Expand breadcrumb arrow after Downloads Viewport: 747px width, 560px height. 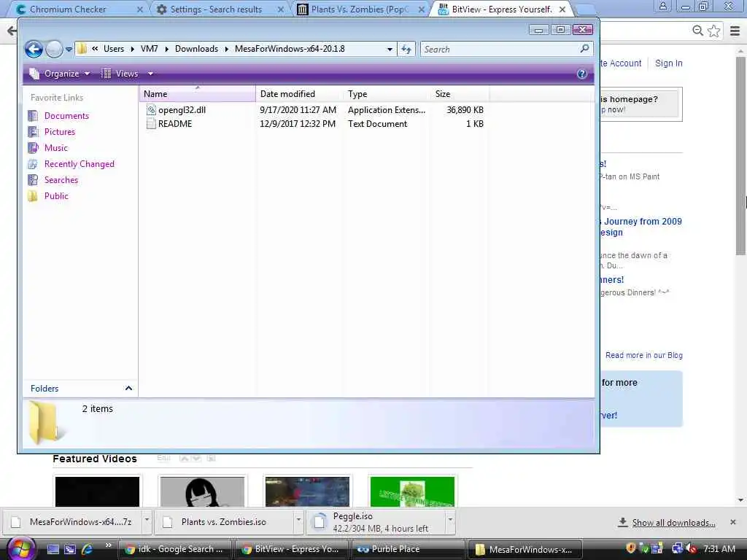pyautogui.click(x=226, y=49)
